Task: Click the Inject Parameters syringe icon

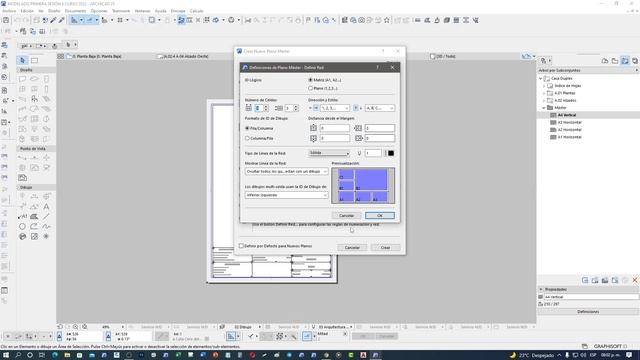Action: click(x=62, y=20)
